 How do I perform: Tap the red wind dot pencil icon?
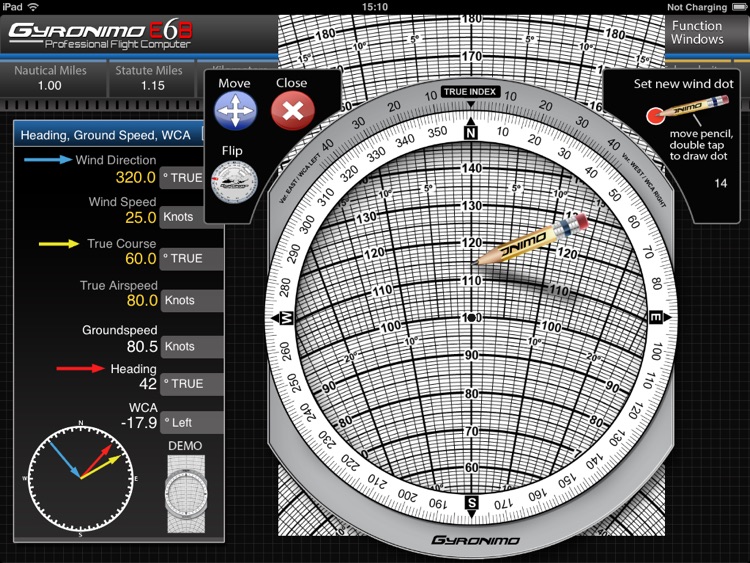pos(687,109)
